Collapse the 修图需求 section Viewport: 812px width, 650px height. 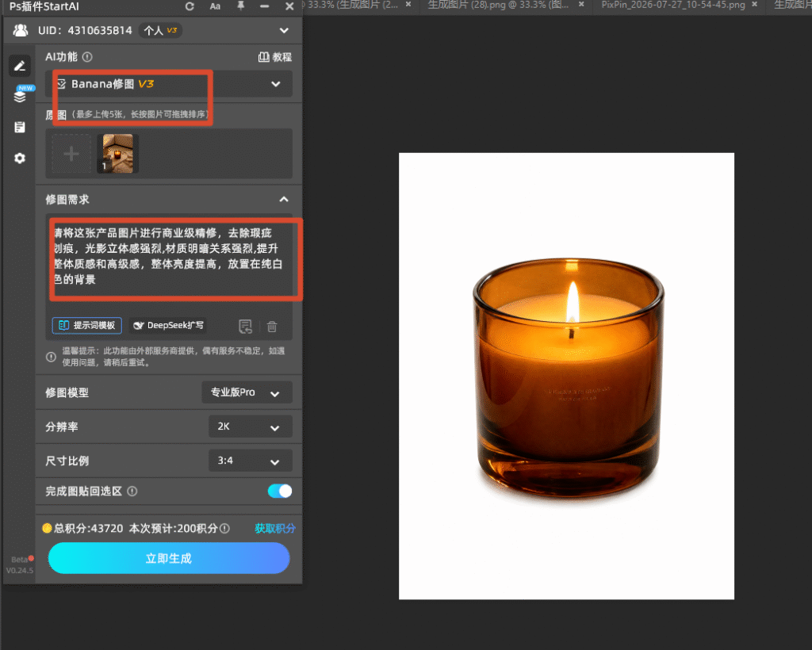coord(284,199)
